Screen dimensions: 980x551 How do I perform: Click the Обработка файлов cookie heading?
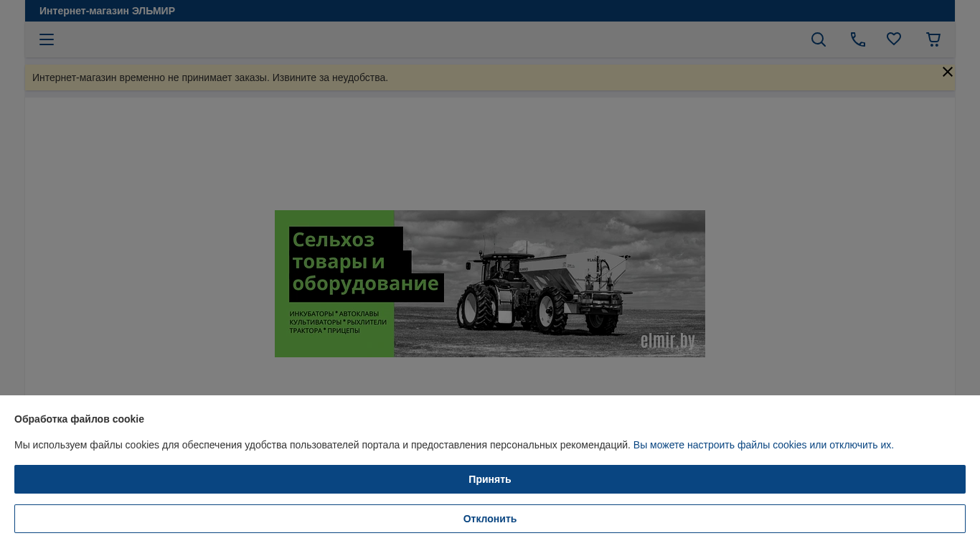tap(79, 419)
